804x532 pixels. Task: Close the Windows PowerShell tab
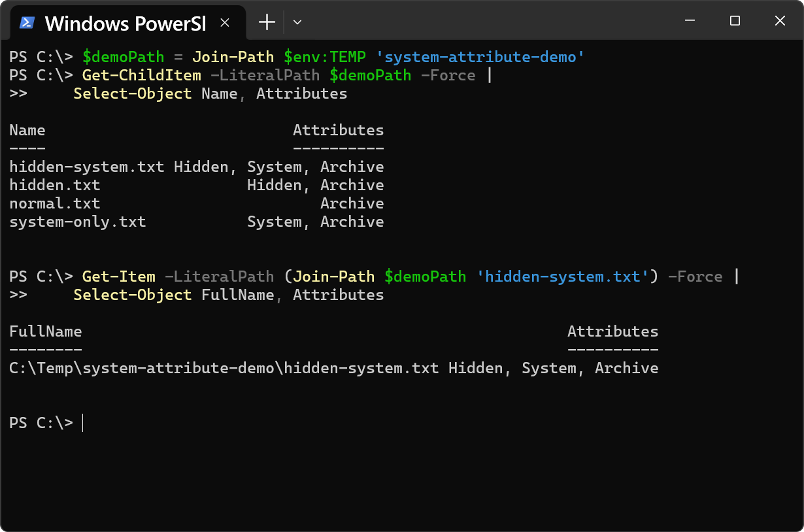(225, 23)
